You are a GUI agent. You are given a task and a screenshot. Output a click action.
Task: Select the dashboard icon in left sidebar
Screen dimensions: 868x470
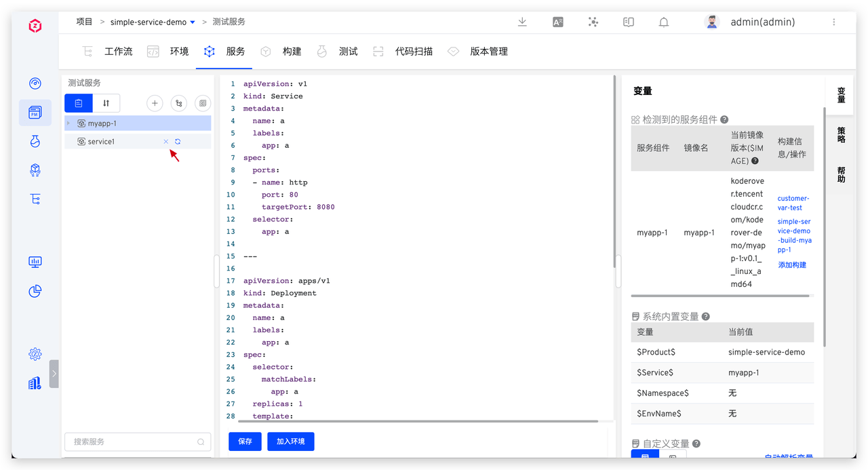point(35,83)
